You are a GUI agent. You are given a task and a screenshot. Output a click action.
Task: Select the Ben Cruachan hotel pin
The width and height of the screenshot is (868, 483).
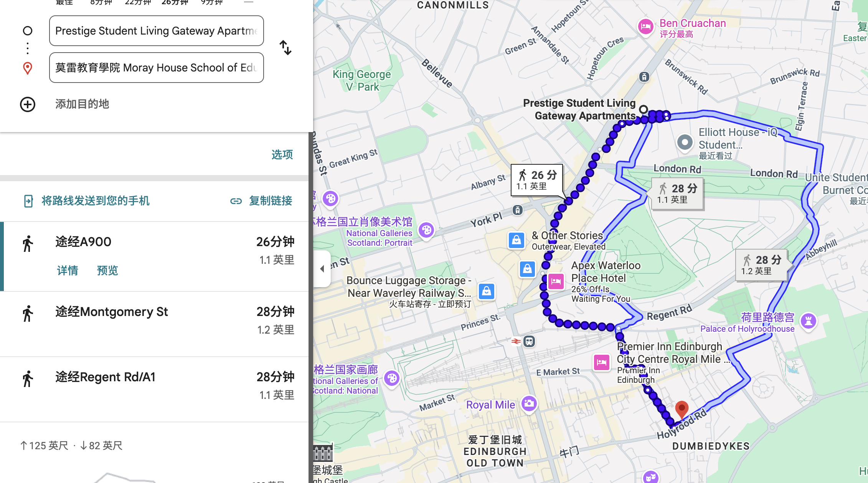[646, 27]
